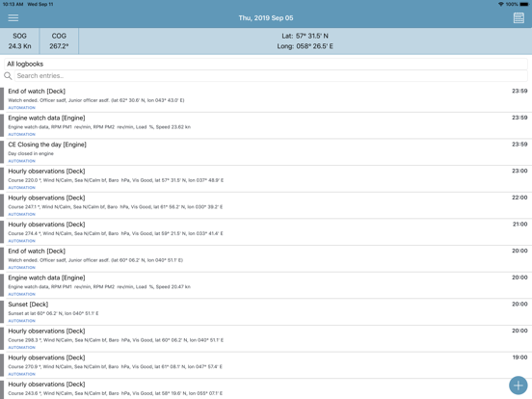Tap the 'Day closed in engine' description
Screen dimensions: 532x399
tap(31, 153)
